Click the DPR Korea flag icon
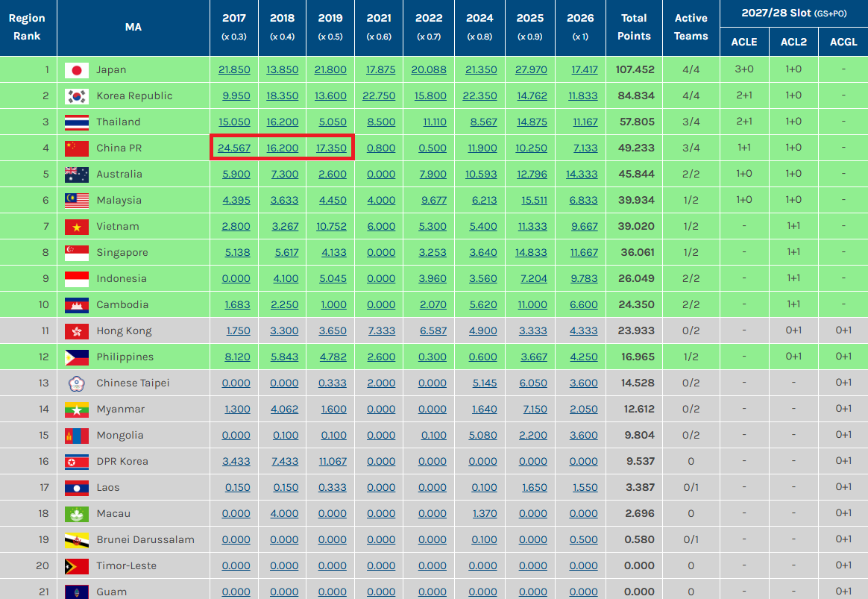The height and width of the screenshot is (599, 868). click(76, 461)
